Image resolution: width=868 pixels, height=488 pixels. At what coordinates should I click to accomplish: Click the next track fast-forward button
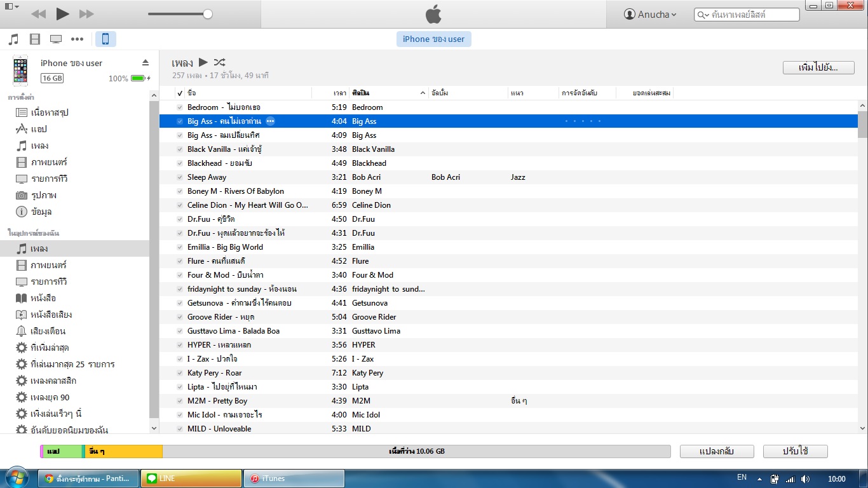click(x=86, y=14)
